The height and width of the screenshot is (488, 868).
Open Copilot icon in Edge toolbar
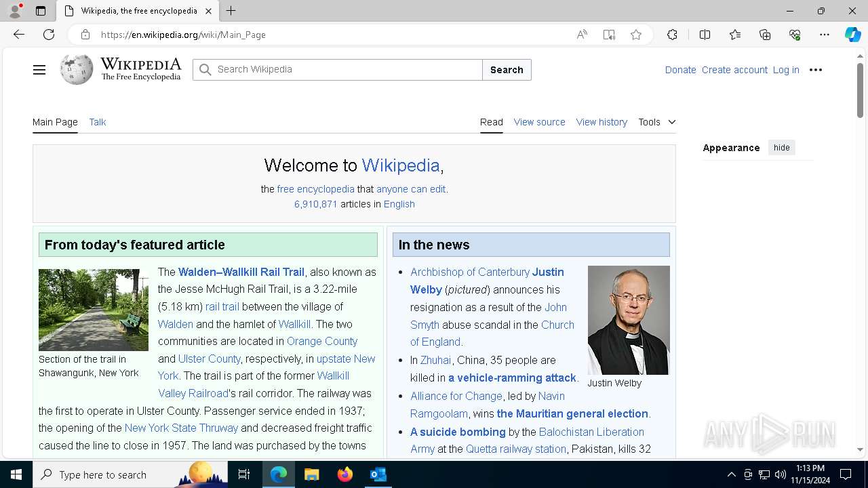(x=852, y=35)
